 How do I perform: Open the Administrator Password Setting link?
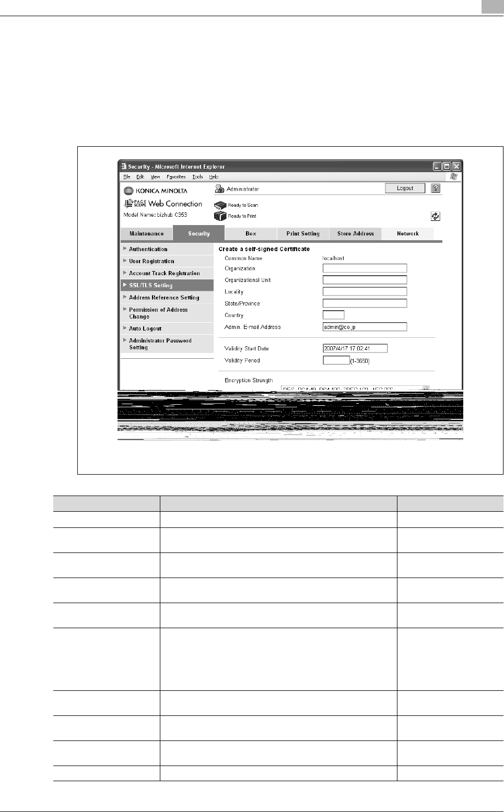pyautogui.click(x=160, y=344)
